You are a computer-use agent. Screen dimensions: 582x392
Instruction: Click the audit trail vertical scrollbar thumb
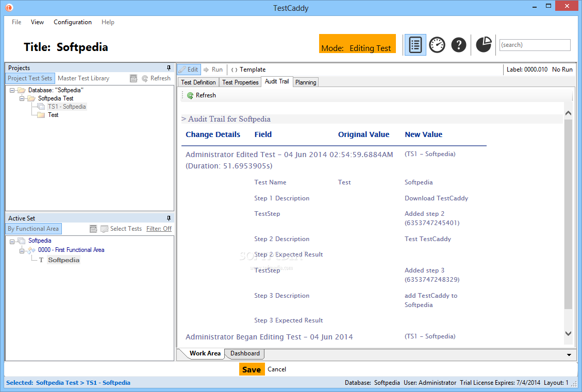(568, 214)
